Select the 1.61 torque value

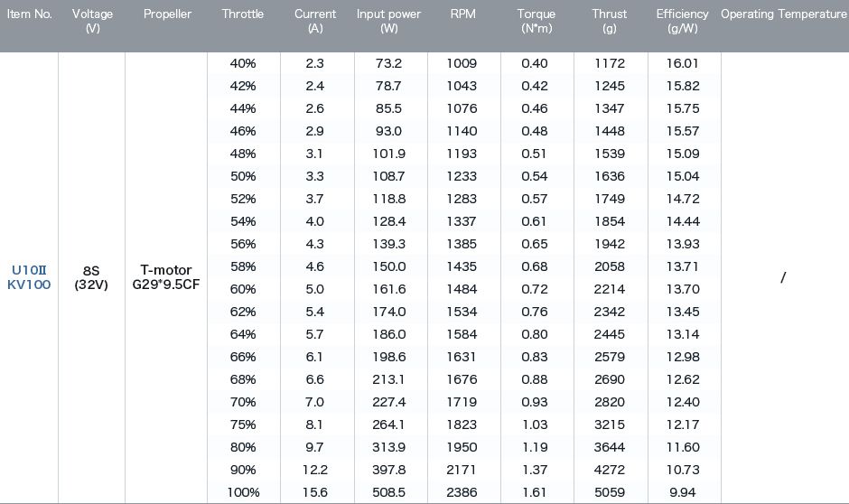pyautogui.click(x=535, y=492)
